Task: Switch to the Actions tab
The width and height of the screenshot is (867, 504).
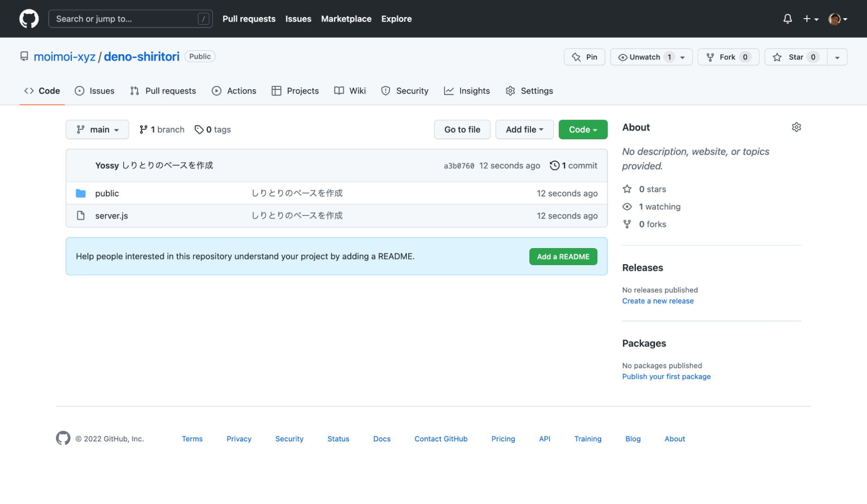Action: [x=234, y=91]
